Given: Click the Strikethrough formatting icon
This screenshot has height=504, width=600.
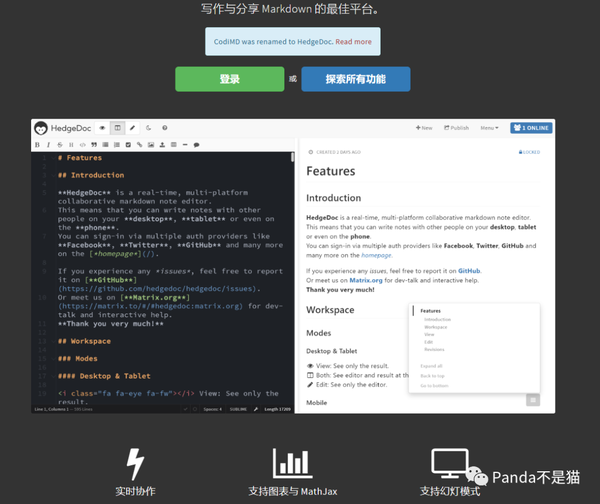Looking at the screenshot, I should [60, 145].
